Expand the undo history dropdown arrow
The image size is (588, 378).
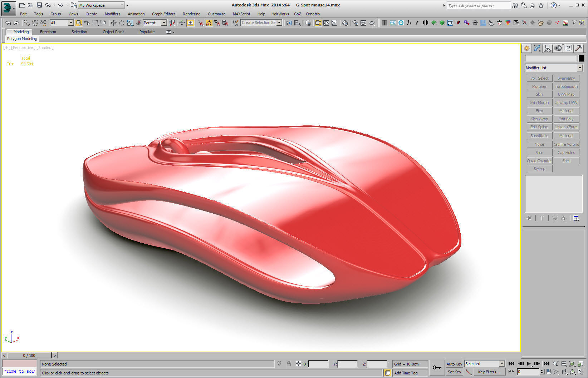click(54, 5)
